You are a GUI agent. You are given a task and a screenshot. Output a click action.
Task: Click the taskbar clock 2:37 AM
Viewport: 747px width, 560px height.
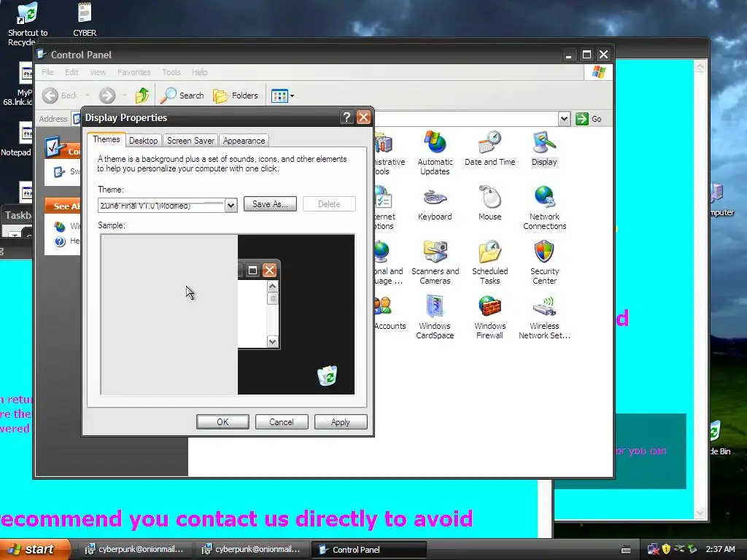pyautogui.click(x=720, y=550)
